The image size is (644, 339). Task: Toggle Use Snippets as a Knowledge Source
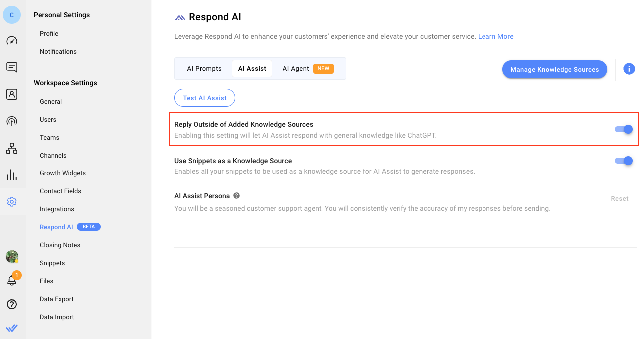(623, 161)
